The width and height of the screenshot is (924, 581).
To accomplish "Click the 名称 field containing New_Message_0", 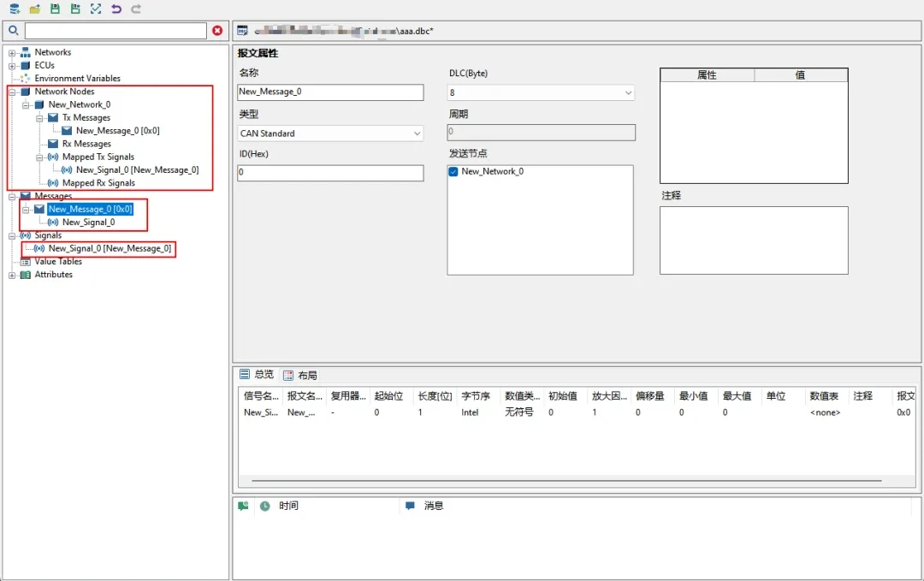I will tap(330, 92).
